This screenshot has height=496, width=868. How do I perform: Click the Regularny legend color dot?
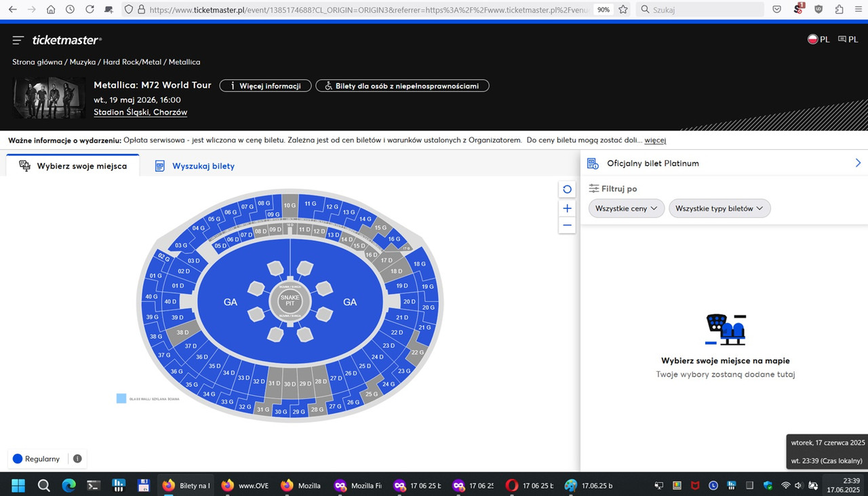pyautogui.click(x=18, y=459)
